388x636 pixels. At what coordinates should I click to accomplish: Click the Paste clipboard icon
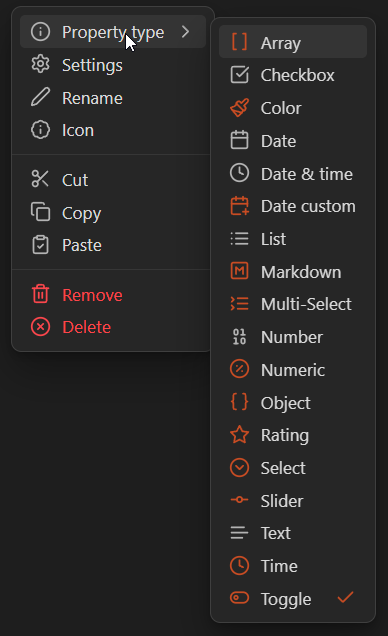click(x=41, y=245)
